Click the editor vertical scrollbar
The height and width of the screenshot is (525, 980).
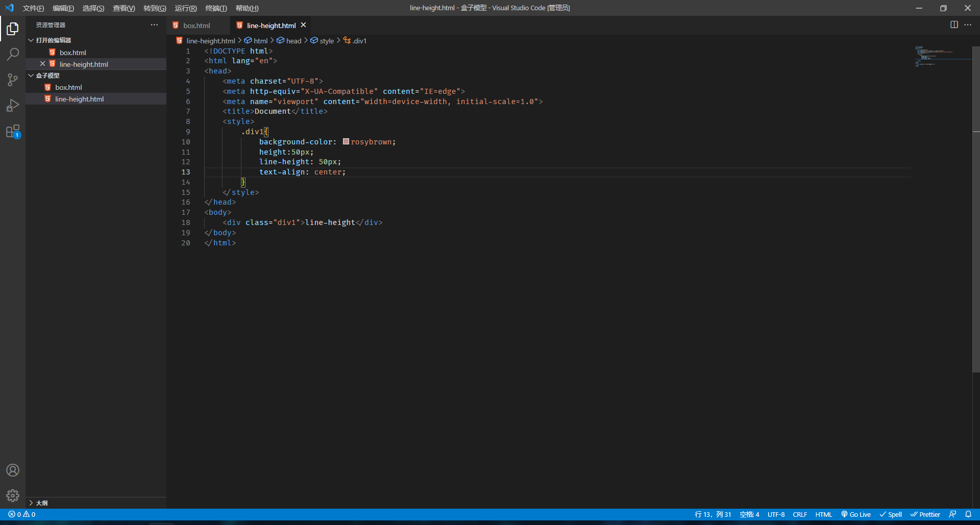[976, 209]
